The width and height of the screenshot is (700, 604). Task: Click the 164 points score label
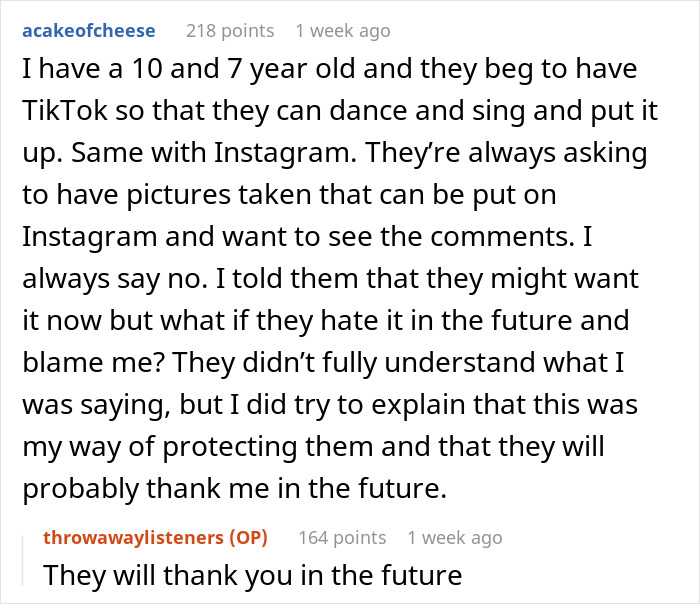[342, 538]
